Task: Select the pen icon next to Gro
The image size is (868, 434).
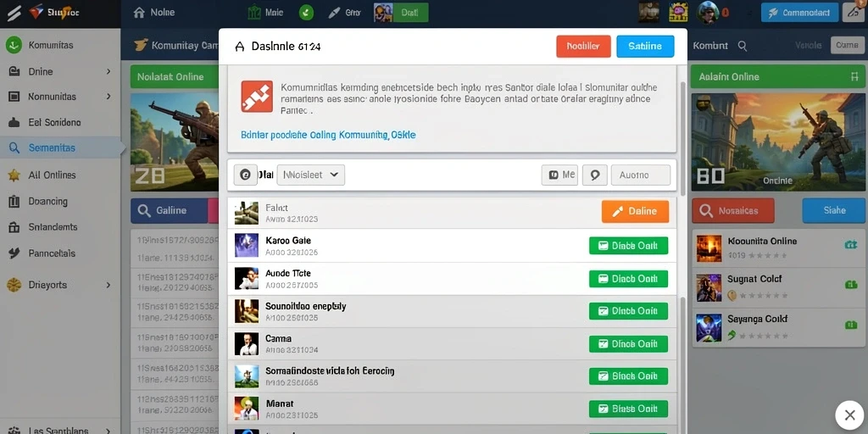Action: tap(333, 13)
